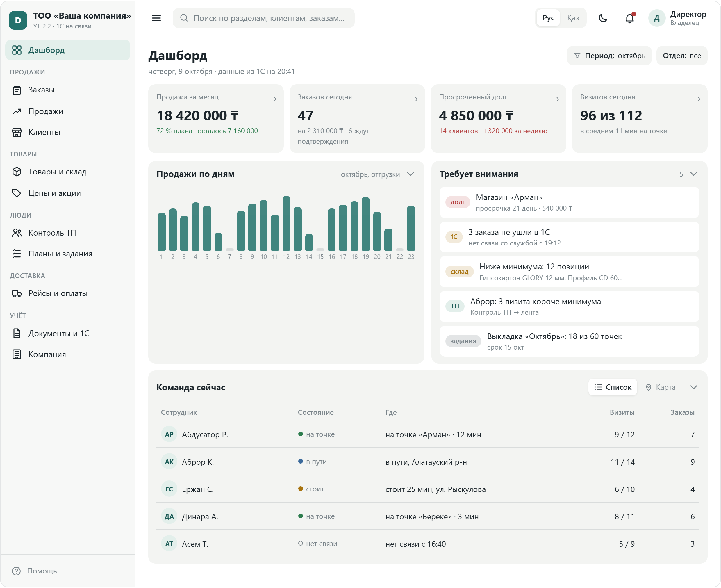Viewport: 721px width, 588px height.
Task: Go to Dashboard in sidebar
Action: (x=68, y=50)
